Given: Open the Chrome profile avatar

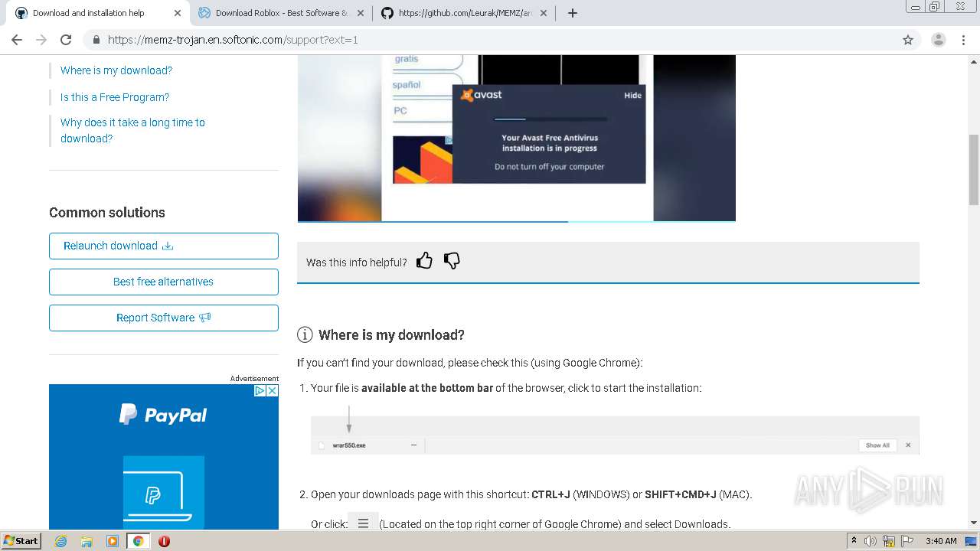Looking at the screenshot, I should point(938,40).
